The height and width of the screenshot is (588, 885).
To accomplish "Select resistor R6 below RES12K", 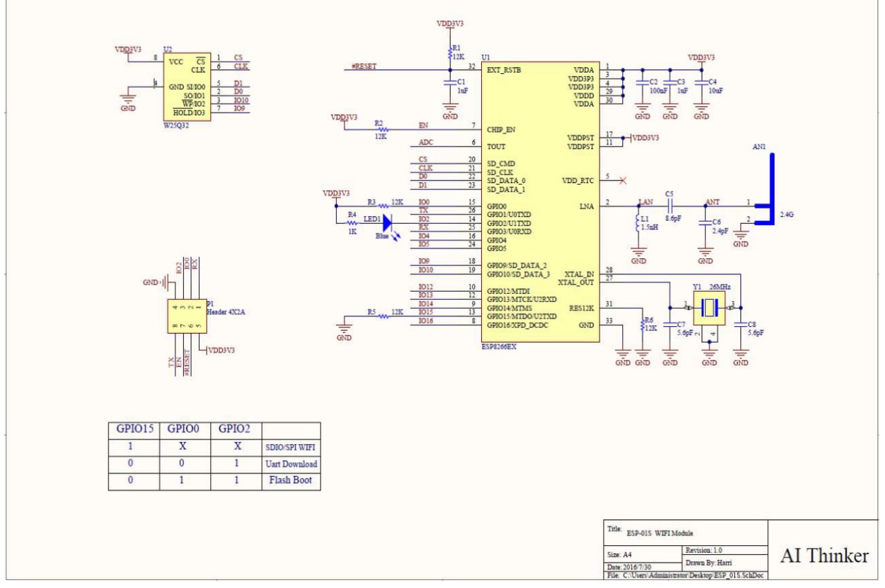I will pyautogui.click(x=642, y=325).
